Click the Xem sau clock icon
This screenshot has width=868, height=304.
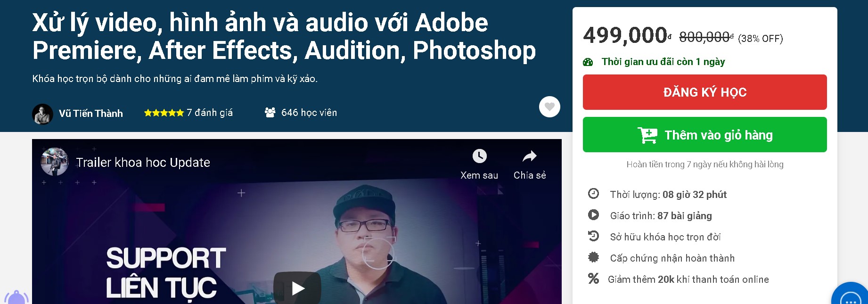coord(479,156)
